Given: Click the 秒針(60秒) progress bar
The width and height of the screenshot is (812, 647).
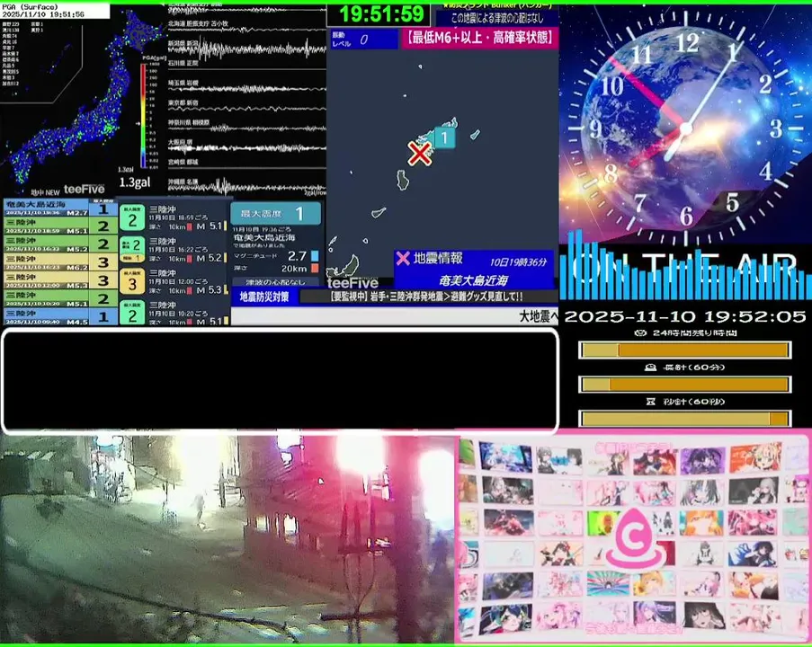Looking at the screenshot, I should coord(684,418).
